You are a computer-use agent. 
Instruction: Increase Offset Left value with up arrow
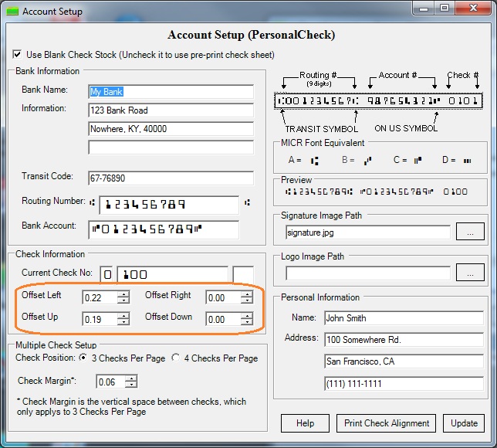point(123,294)
